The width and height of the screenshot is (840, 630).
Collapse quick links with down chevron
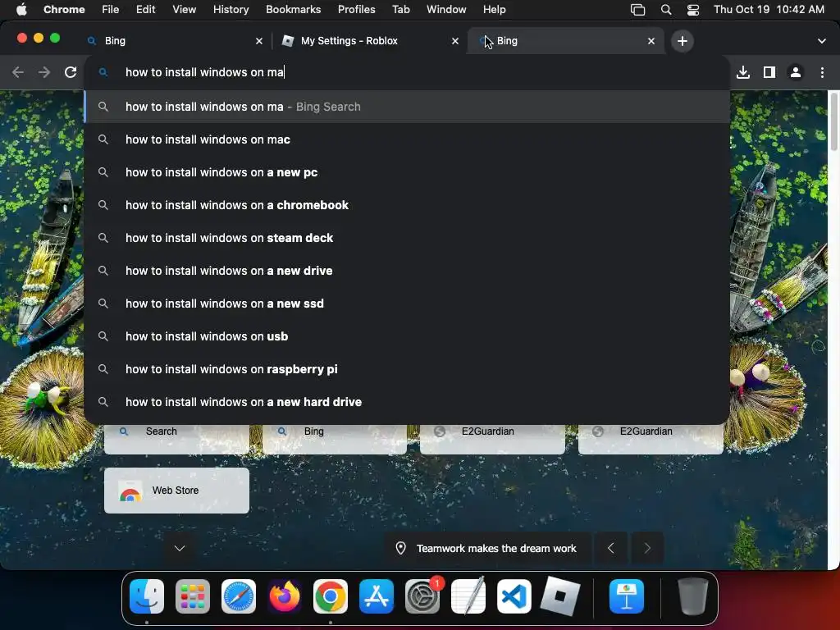point(180,548)
